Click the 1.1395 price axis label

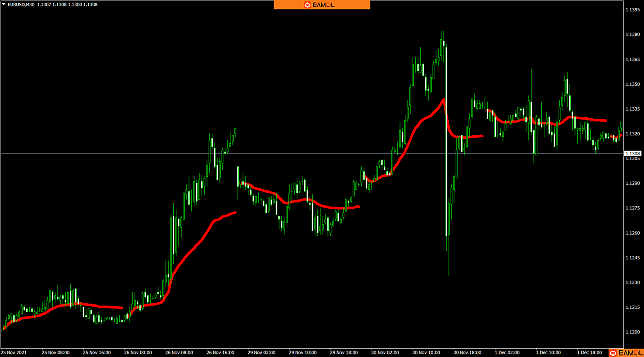tap(632, 10)
